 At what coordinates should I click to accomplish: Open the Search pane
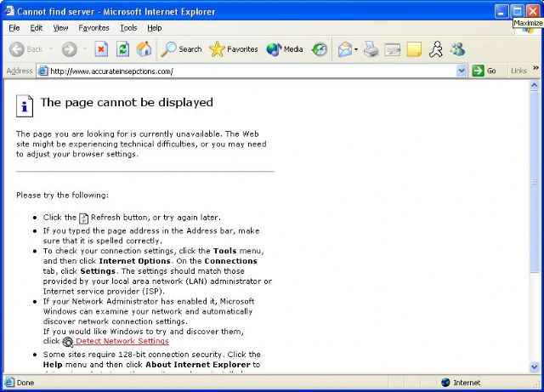click(181, 49)
